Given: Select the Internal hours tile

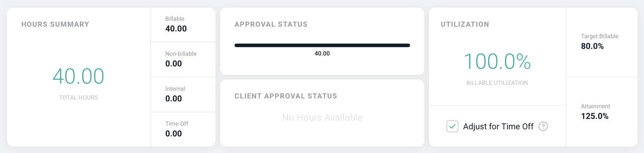Looking at the screenshot, I should tap(183, 94).
